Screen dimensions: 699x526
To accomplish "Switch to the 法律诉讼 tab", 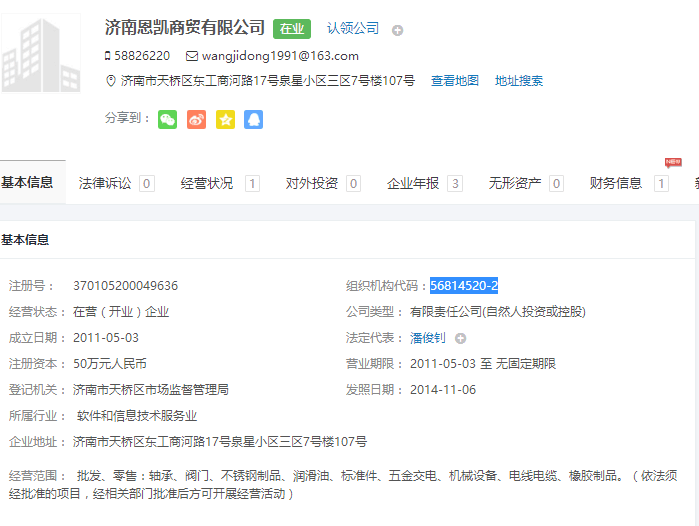I will (x=105, y=183).
